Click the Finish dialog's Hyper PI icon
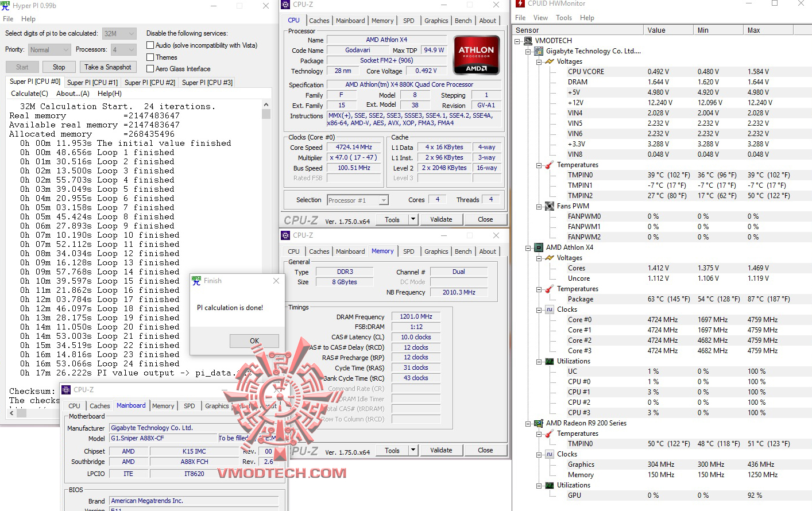This screenshot has width=812, height=511. click(x=196, y=281)
